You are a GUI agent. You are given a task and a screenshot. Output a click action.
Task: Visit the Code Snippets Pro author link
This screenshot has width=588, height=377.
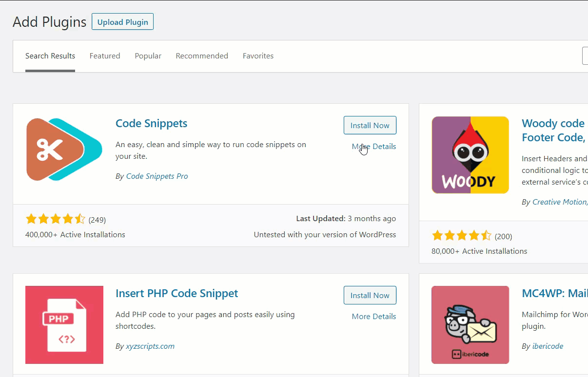(x=157, y=176)
